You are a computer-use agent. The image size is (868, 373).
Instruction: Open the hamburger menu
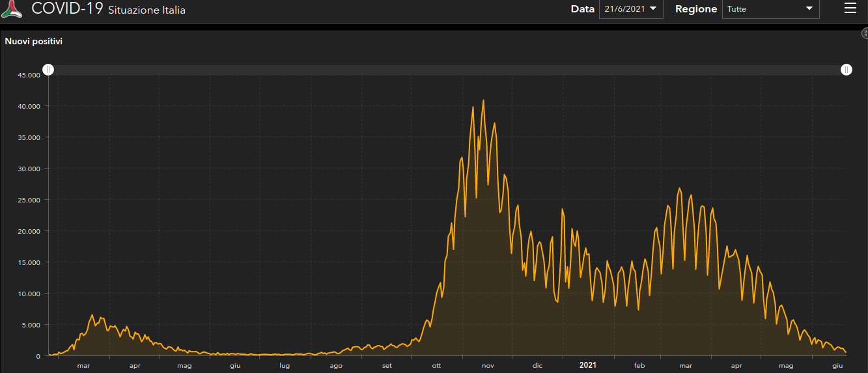point(850,8)
